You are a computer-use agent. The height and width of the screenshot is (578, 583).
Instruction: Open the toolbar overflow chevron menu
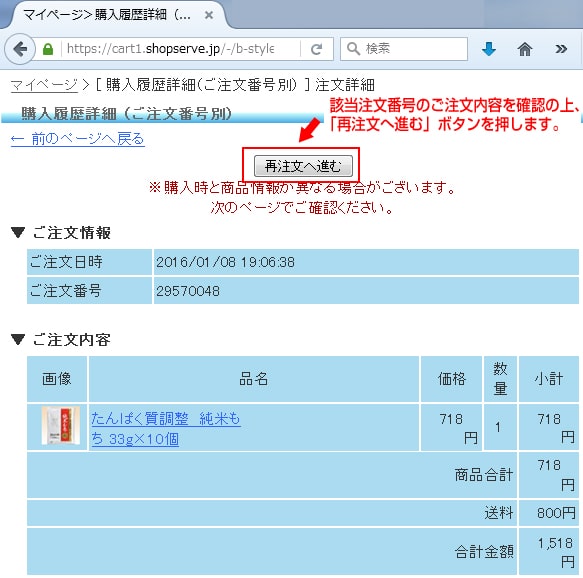coord(561,49)
